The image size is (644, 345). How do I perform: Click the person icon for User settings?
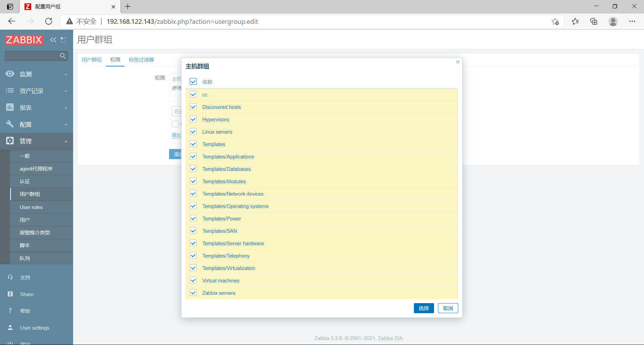pos(10,328)
